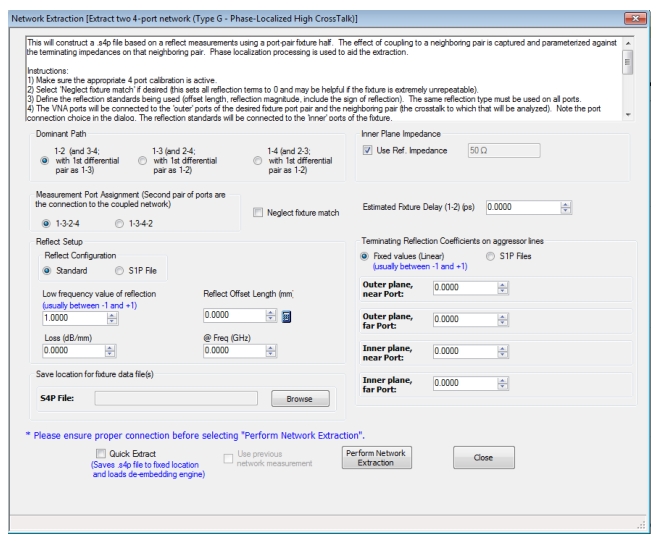
Task: Click the window resize grip corner
Action: coord(642,525)
